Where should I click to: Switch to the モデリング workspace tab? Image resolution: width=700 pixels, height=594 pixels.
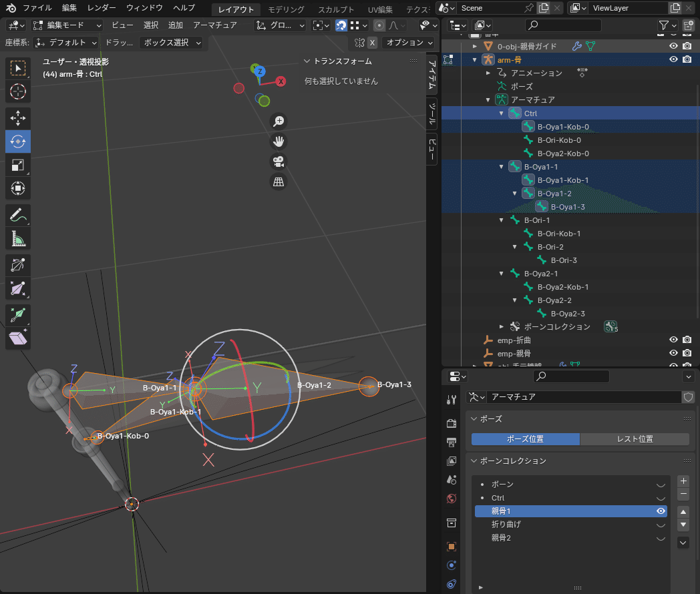coord(286,9)
